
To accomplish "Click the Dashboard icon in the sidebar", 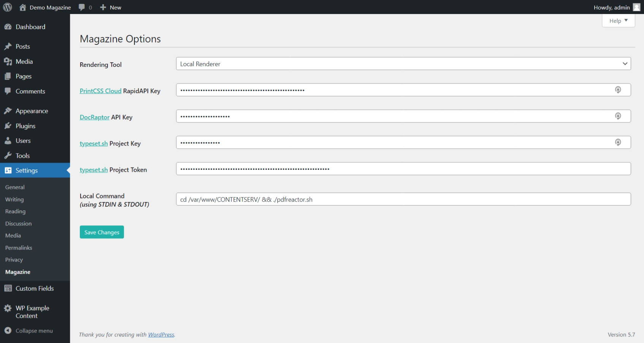I will 8,27.
